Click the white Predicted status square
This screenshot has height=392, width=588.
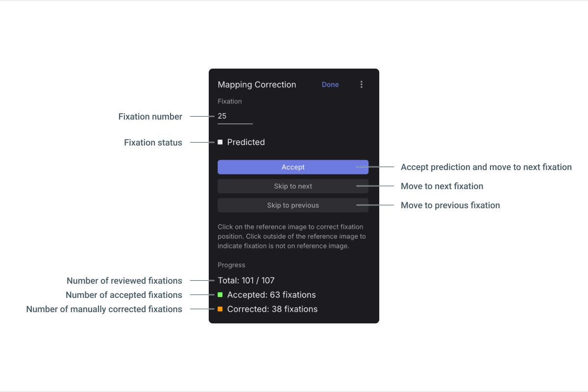(220, 142)
